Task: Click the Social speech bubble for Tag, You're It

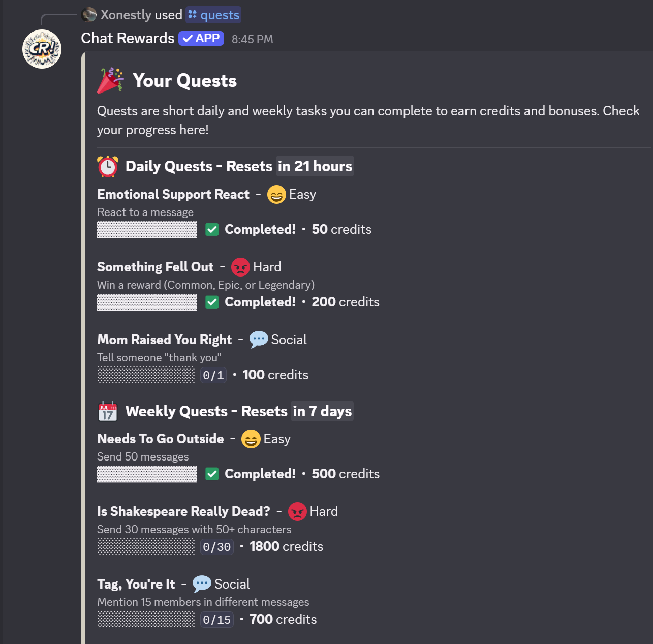Action: (x=202, y=584)
